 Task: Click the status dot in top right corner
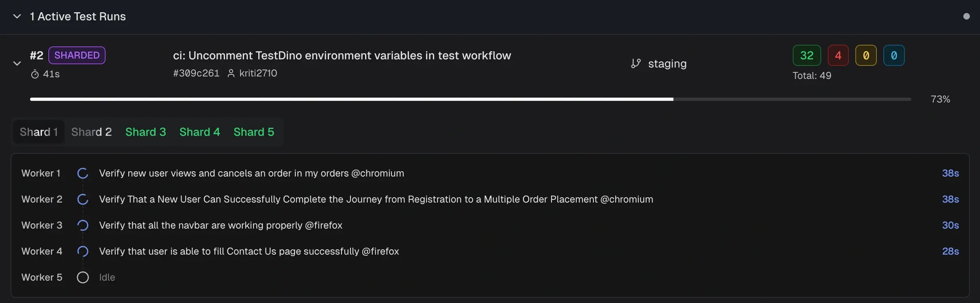[x=966, y=16]
